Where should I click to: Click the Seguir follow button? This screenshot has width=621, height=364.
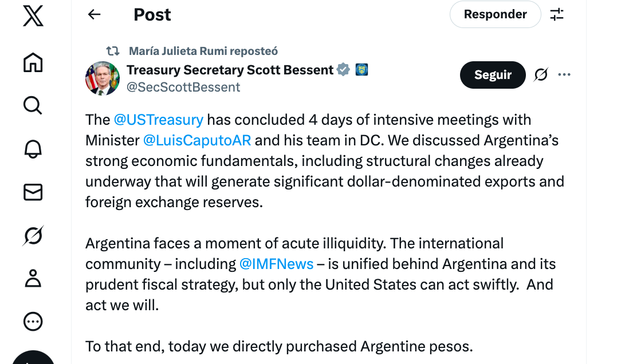(x=493, y=75)
